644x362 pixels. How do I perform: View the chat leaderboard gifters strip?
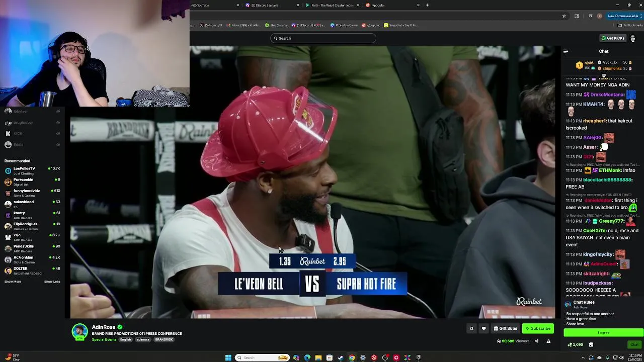click(603, 65)
